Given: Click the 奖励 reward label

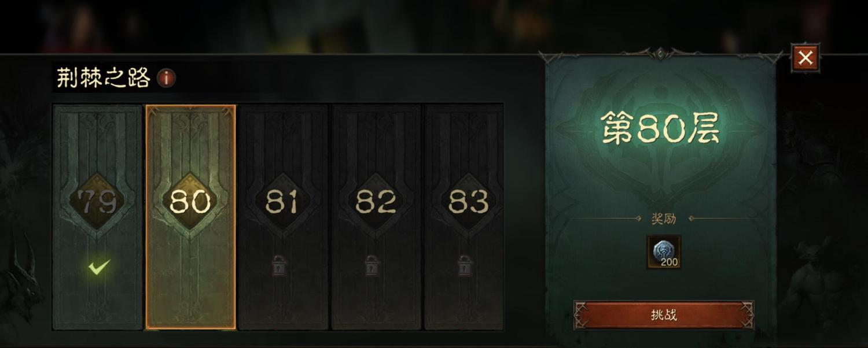Looking at the screenshot, I should click(x=664, y=219).
